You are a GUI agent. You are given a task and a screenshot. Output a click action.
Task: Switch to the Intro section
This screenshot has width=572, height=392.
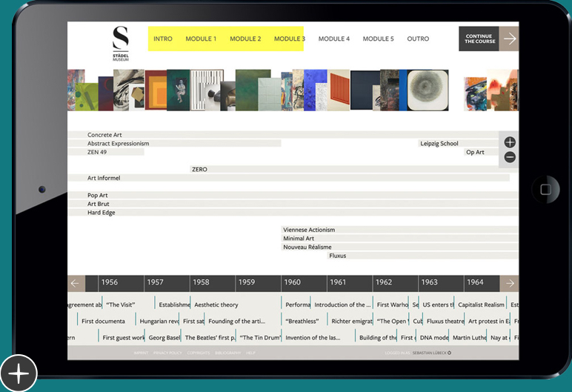point(163,39)
